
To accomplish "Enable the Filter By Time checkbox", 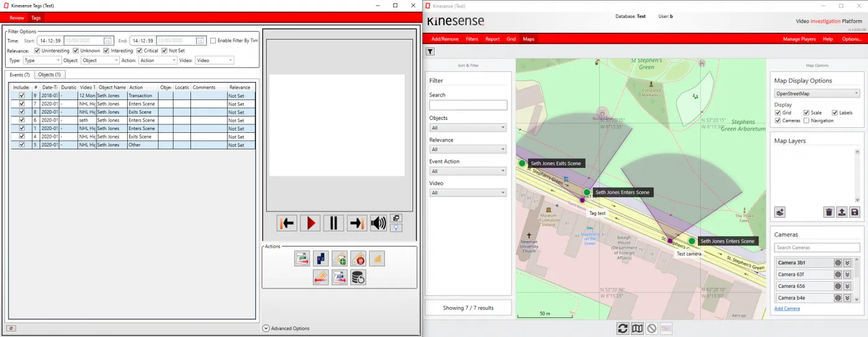I will tap(213, 41).
